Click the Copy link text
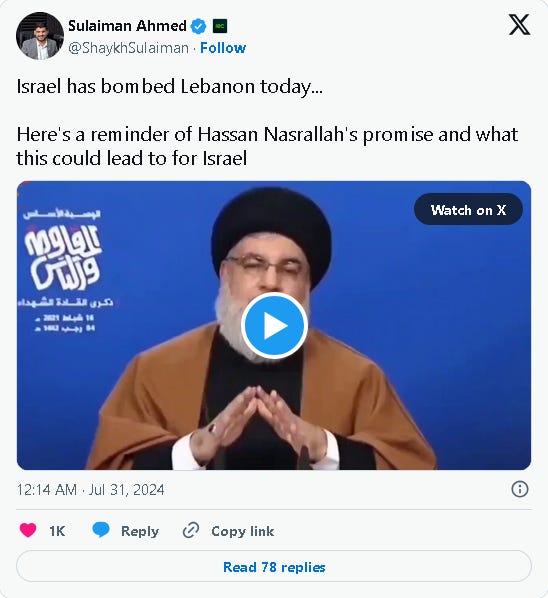This screenshot has width=548, height=598. click(x=243, y=531)
